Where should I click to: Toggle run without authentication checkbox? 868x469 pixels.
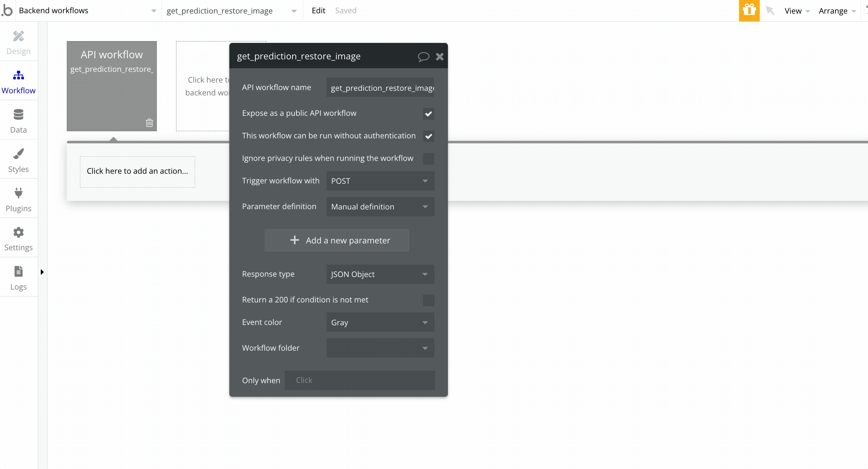[428, 136]
